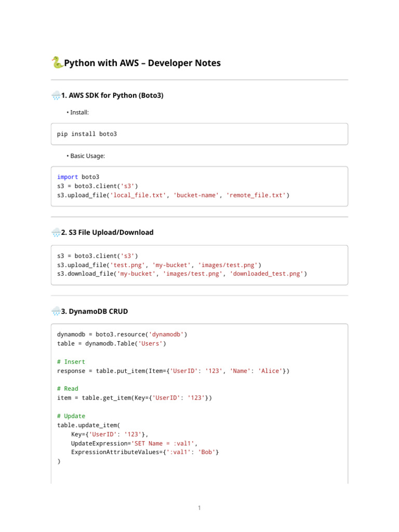Screen dimensions: 399x532
Task: Select the '2. S3 File Upload/Download' heading
Action: click(x=107, y=233)
